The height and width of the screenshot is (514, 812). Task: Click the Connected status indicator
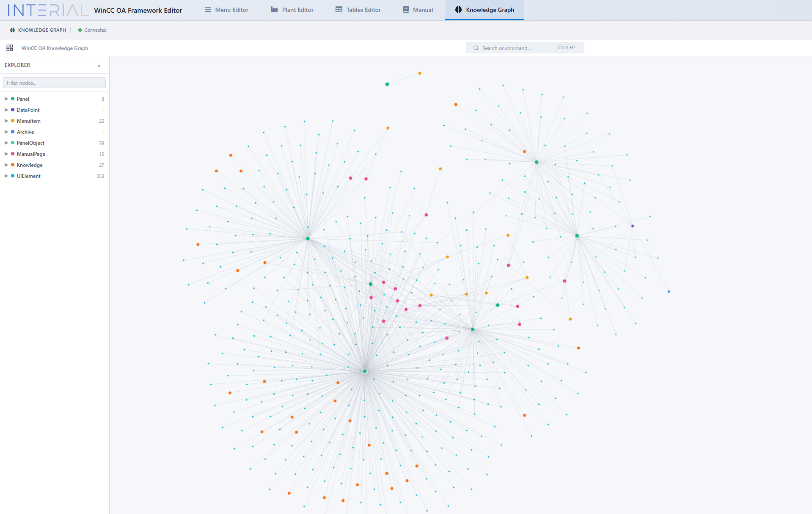(92, 30)
